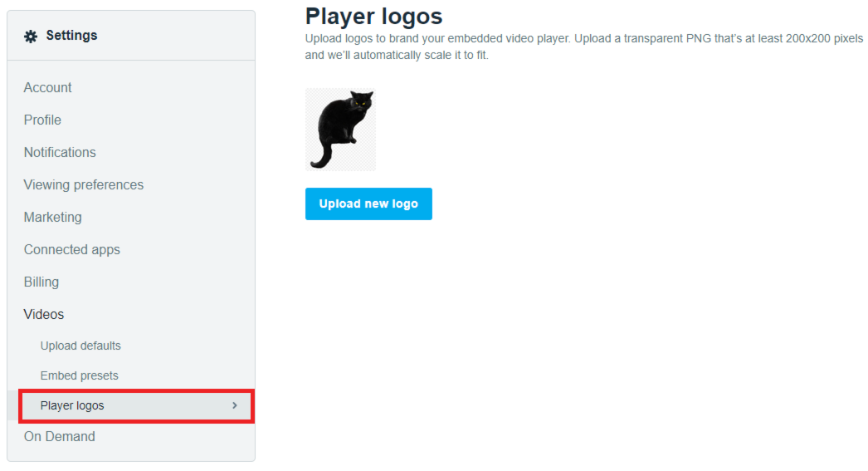
Task: Navigate to Connected apps
Action: point(71,249)
